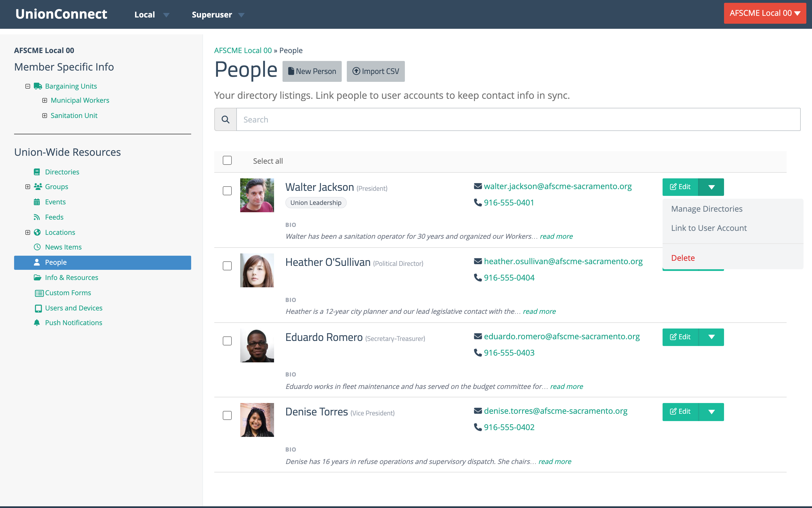Open the Superuser dropdown menu

218,15
